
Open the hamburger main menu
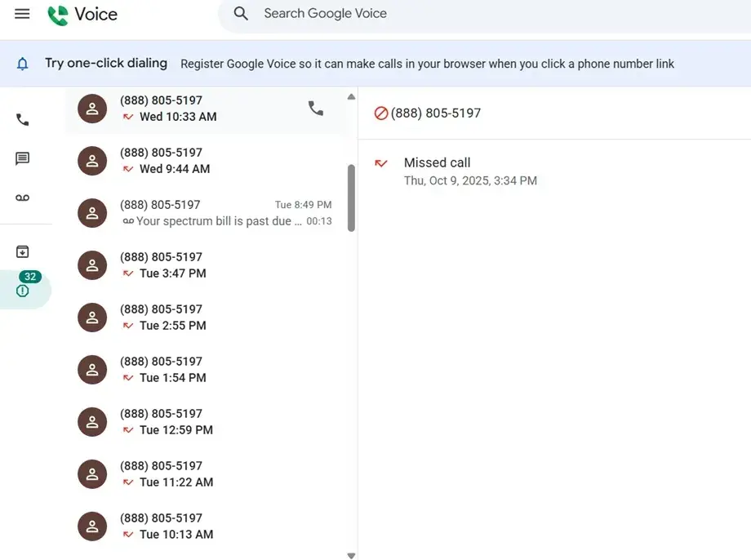click(x=22, y=14)
